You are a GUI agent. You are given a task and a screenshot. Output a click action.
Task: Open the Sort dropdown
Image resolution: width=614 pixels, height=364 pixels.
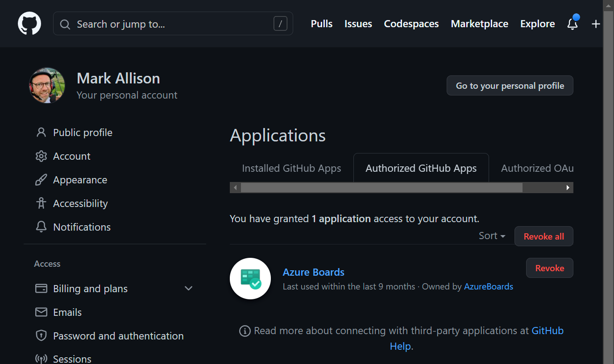pos(492,236)
